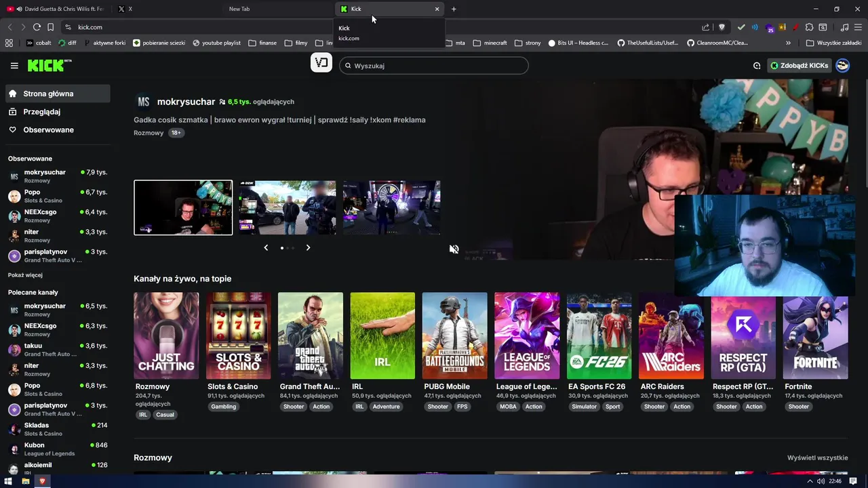868x488 pixels.
Task: Click the Wyszukaj search field
Action: pyautogui.click(x=434, y=66)
